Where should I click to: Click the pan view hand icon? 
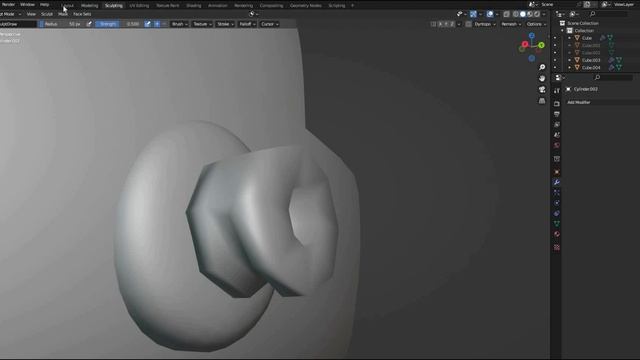click(x=542, y=78)
